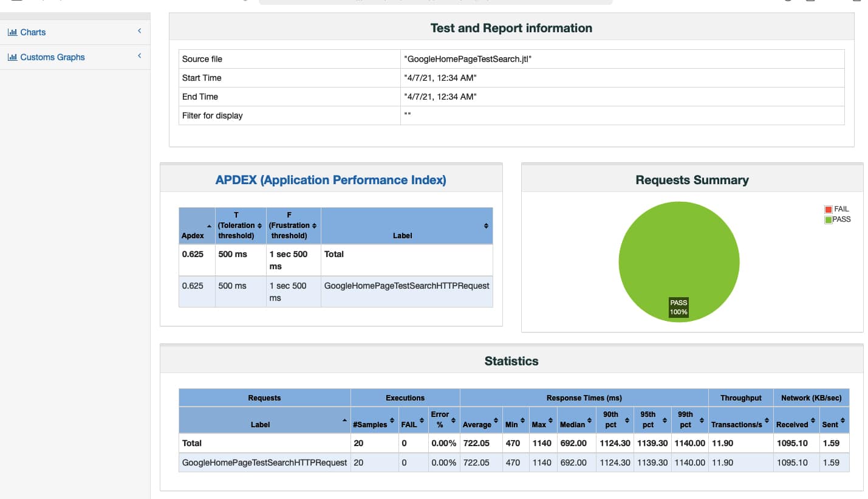
Task: Sort statistics by Average response time
Action: click(496, 420)
